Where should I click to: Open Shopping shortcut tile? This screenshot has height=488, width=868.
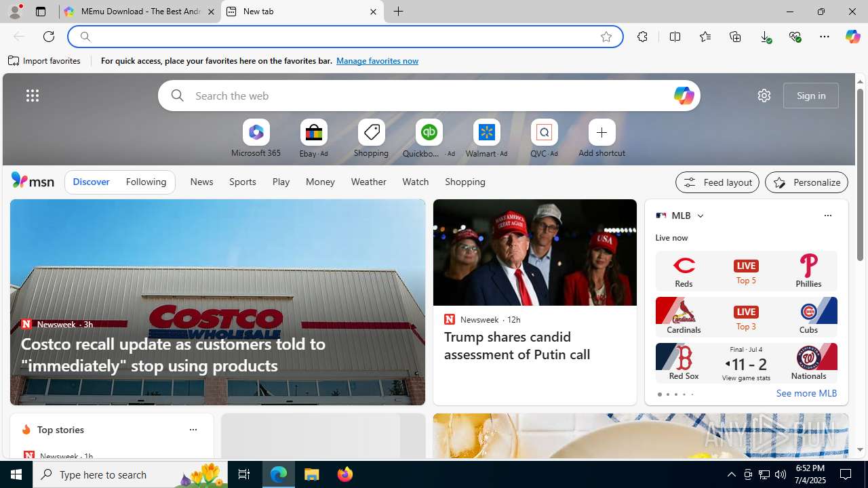[x=371, y=139]
